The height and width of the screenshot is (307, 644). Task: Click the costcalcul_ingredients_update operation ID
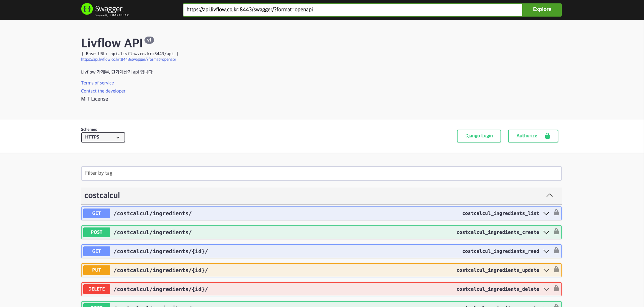pyautogui.click(x=498, y=270)
